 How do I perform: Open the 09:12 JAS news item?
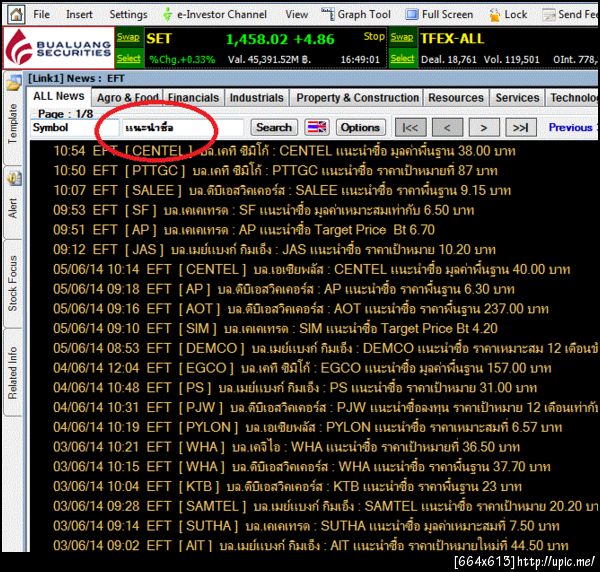[274, 249]
